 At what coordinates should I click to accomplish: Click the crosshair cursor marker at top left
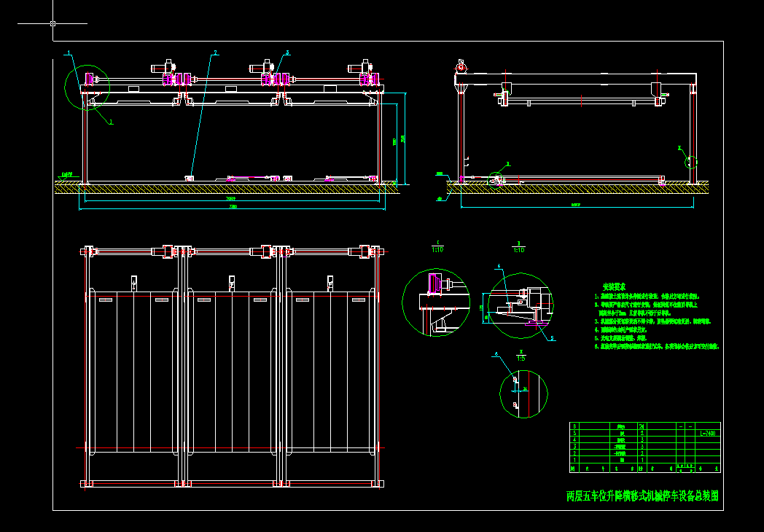tap(51, 23)
